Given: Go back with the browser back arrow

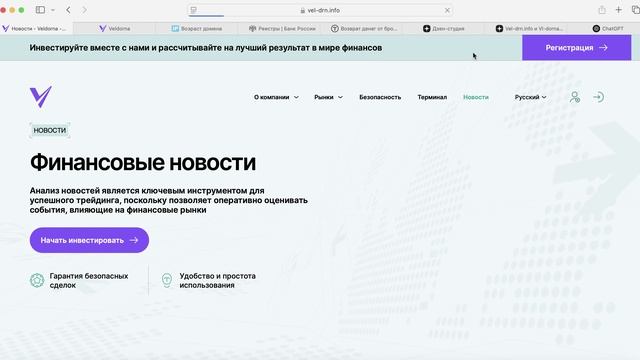Looking at the screenshot, I should pyautogui.click(x=68, y=10).
